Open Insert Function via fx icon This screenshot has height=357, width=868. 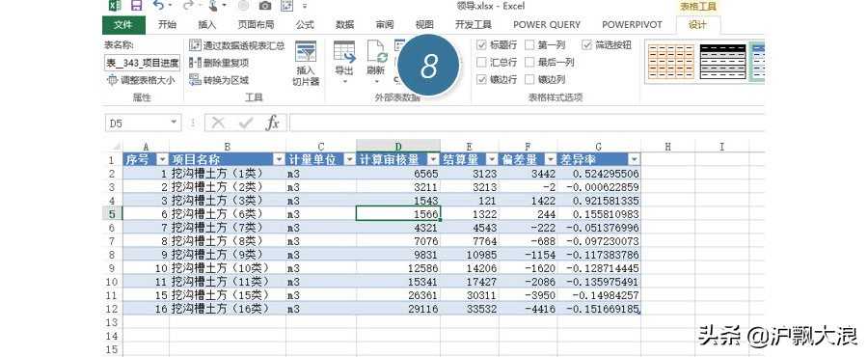coord(272,123)
